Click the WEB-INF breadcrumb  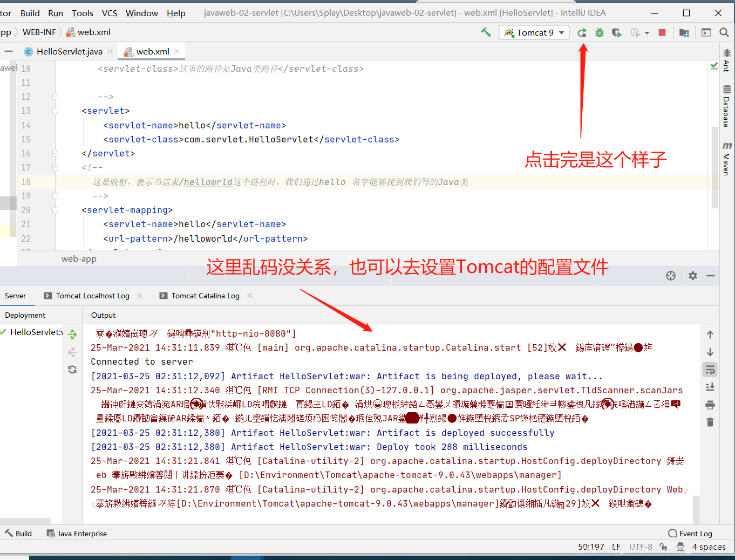pos(39,32)
